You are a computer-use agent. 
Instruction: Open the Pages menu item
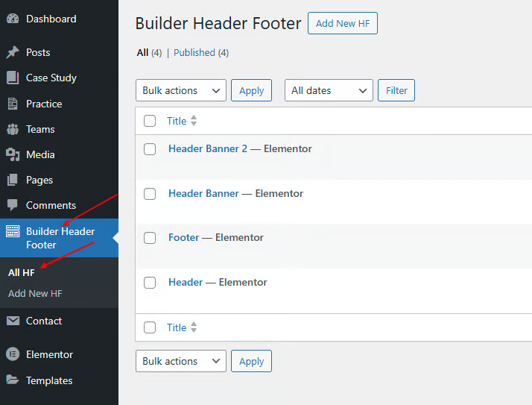coord(39,180)
